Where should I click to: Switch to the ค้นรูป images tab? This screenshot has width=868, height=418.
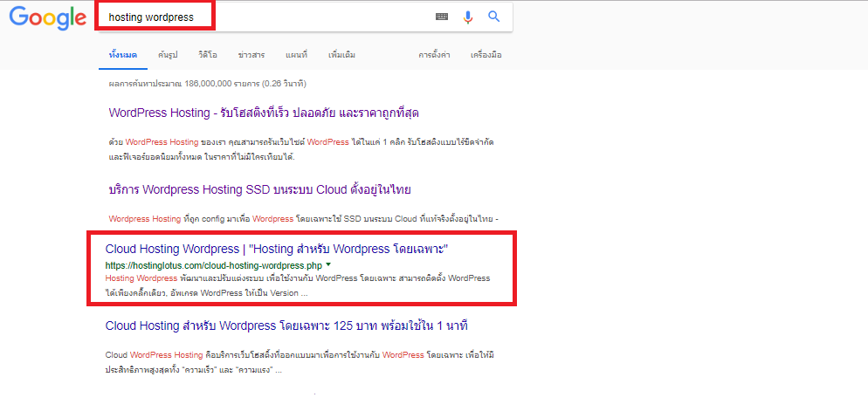click(x=168, y=55)
